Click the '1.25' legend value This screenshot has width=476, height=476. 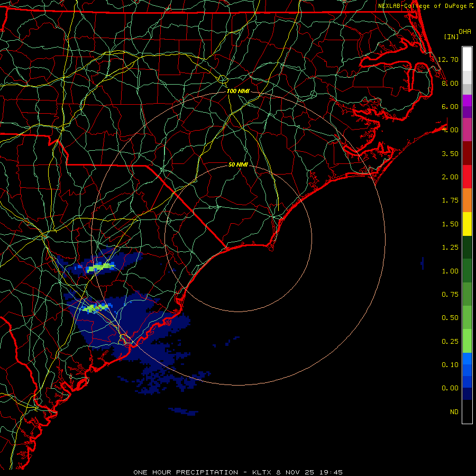pyautogui.click(x=450, y=248)
